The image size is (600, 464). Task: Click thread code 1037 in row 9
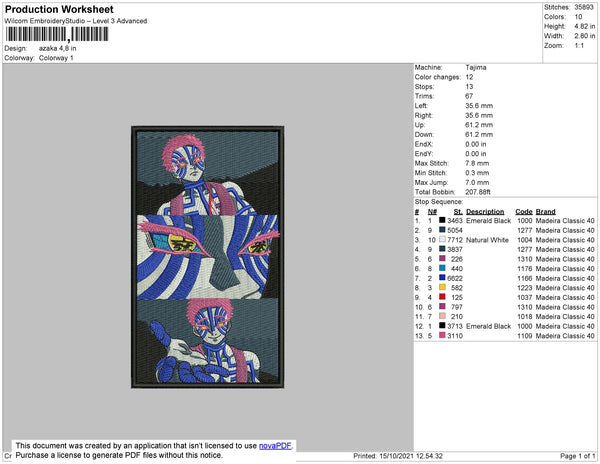tap(525, 297)
